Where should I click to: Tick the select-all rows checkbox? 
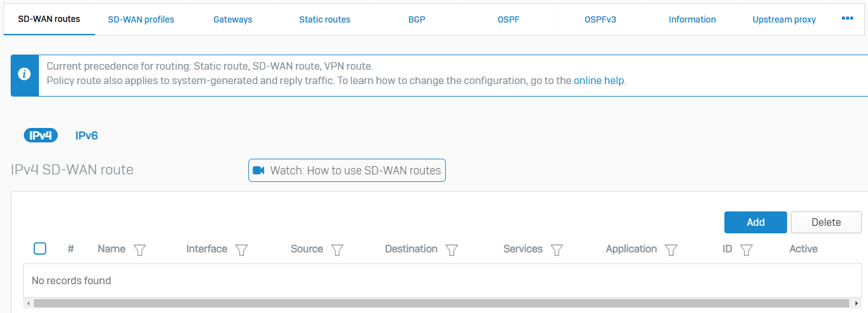click(x=40, y=249)
